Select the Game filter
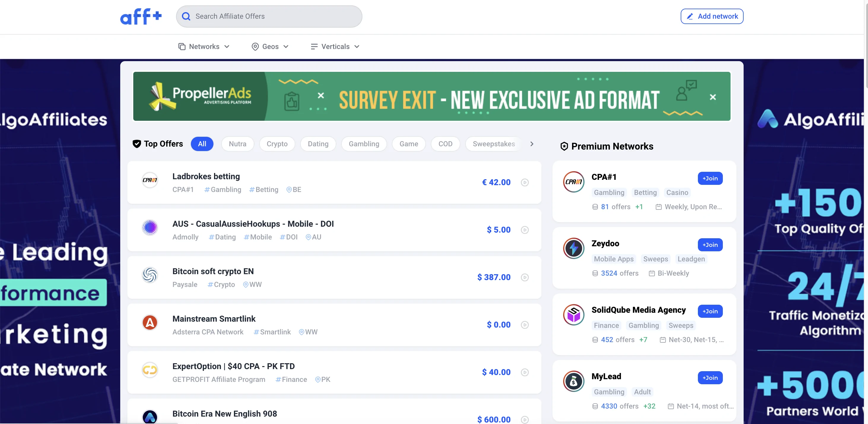Image resolution: width=868 pixels, height=424 pixels. 409,144
